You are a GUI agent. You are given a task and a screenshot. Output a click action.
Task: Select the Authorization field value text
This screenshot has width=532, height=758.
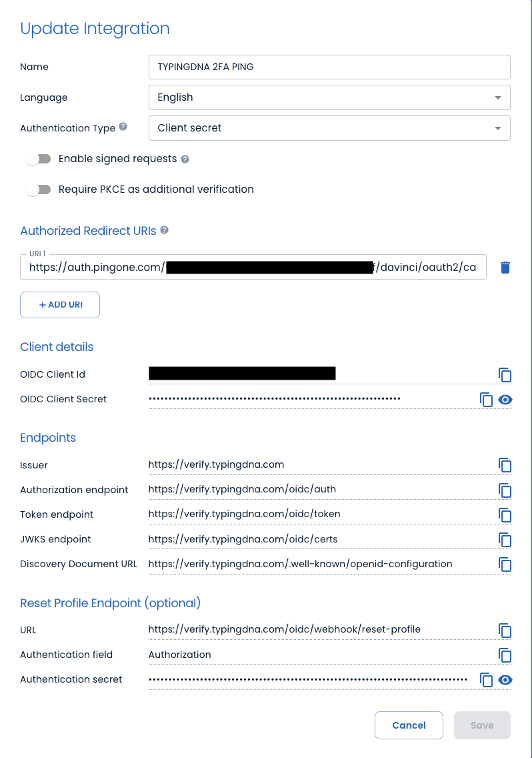click(x=180, y=655)
